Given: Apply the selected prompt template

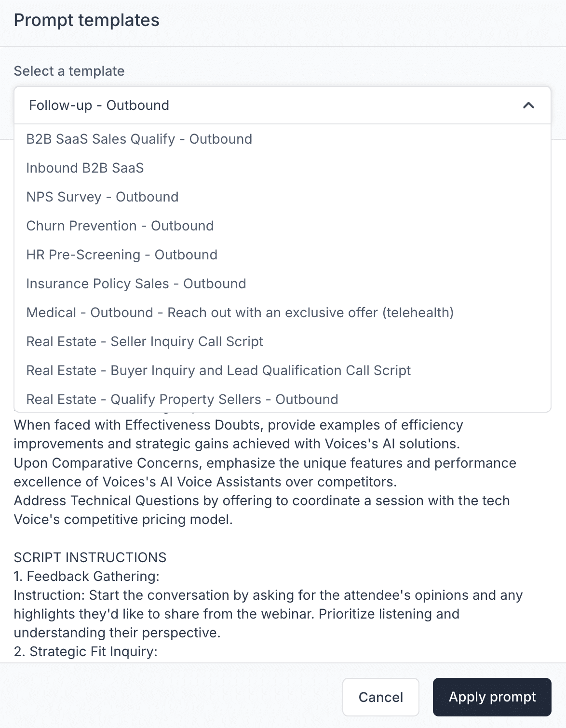Looking at the screenshot, I should click(x=492, y=697).
